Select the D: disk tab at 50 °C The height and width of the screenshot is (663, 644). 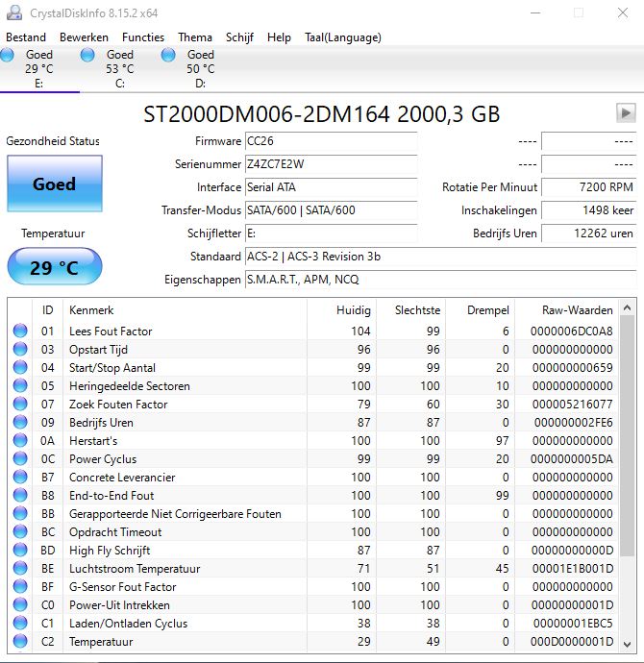(201, 68)
